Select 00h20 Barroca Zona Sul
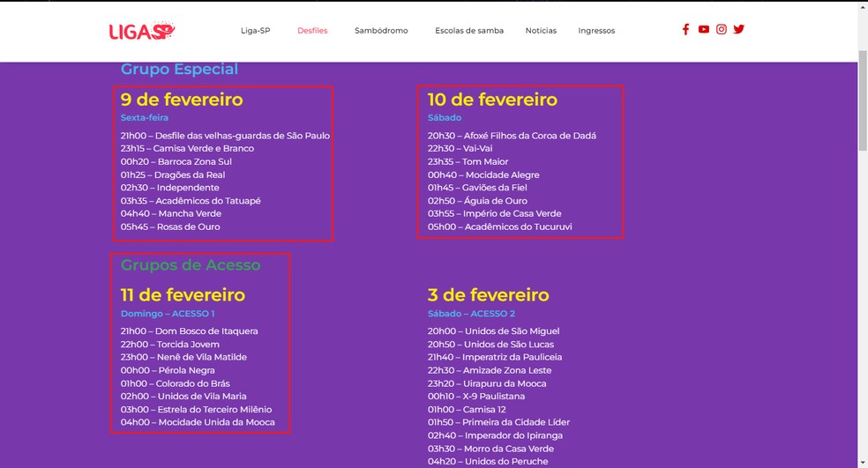Screen dimensions: 868x468 tap(176, 161)
